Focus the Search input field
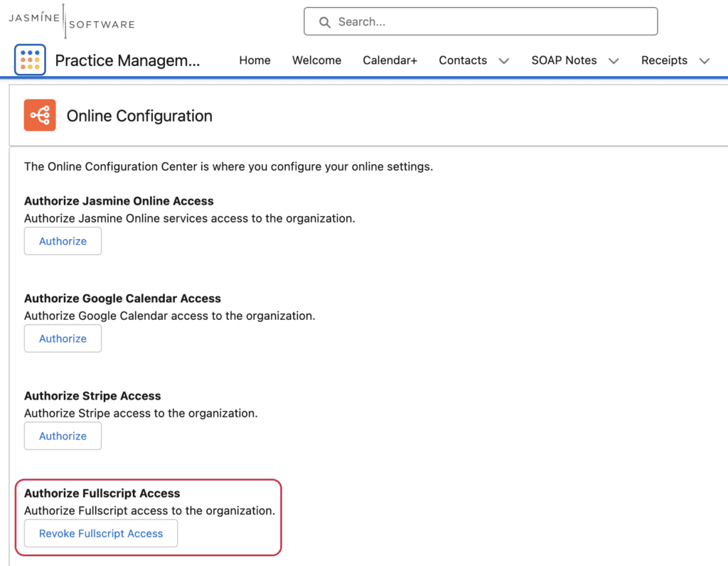 point(481,21)
